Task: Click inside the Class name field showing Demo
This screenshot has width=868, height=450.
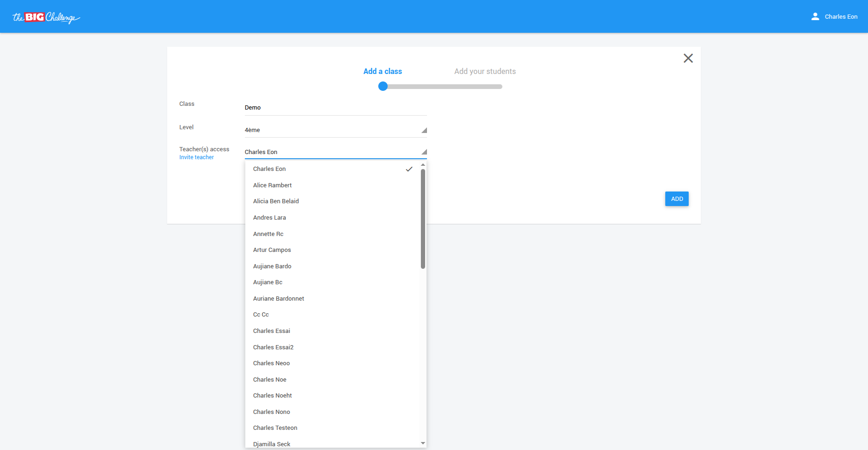Action: coord(335,107)
